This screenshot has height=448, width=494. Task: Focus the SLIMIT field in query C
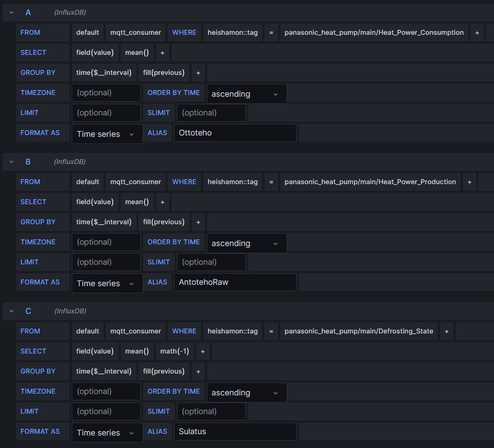point(211,411)
